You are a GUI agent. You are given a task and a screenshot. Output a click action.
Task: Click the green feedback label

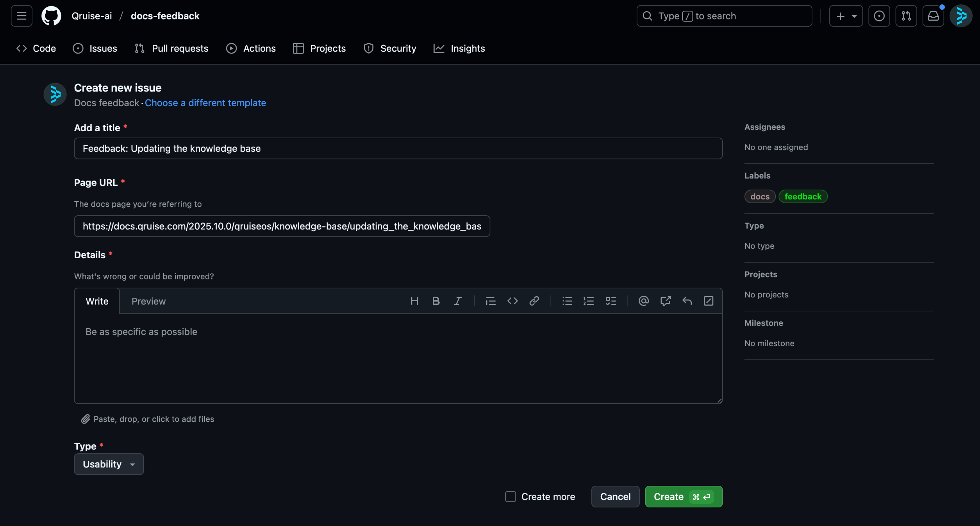[x=803, y=197]
